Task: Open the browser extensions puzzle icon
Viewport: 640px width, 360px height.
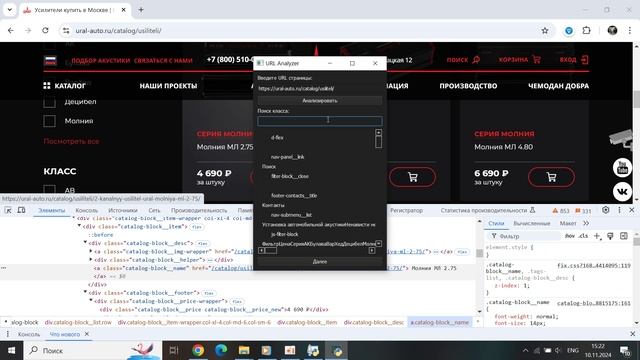Action: [x=587, y=31]
